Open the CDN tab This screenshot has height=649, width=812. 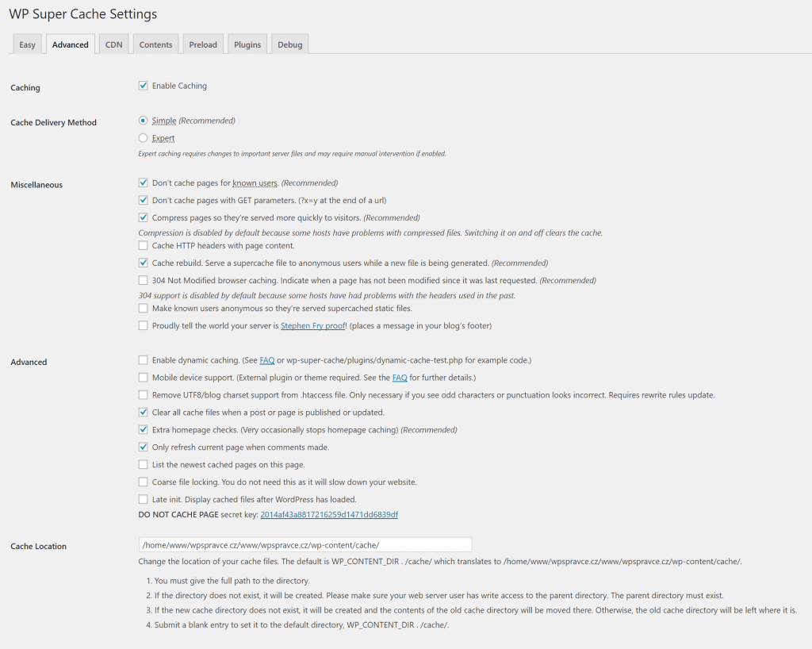coord(114,44)
